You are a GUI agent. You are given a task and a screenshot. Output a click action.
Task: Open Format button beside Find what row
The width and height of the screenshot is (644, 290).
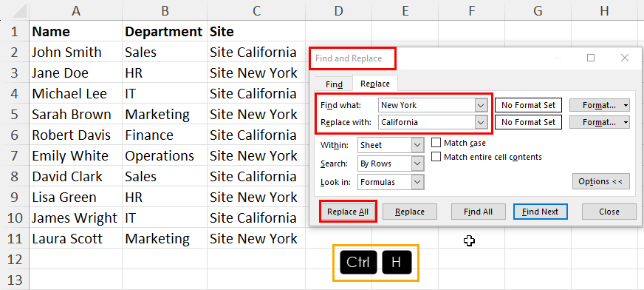pyautogui.click(x=599, y=105)
